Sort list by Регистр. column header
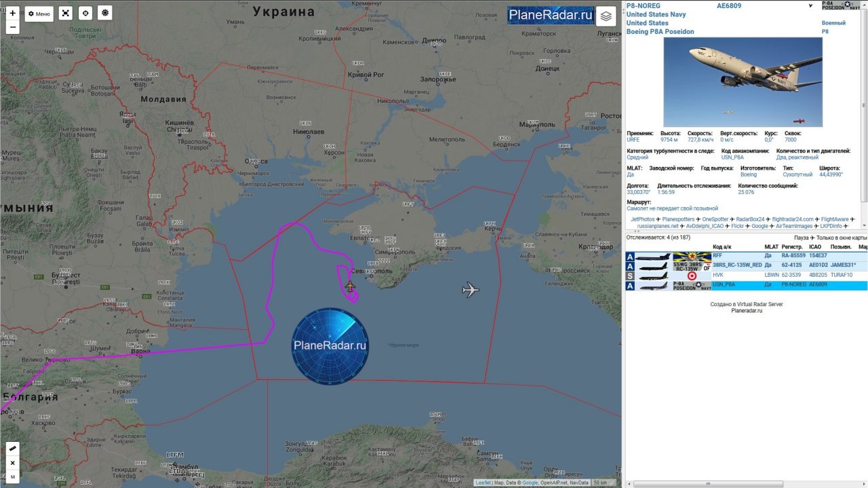The image size is (868, 488). (793, 247)
